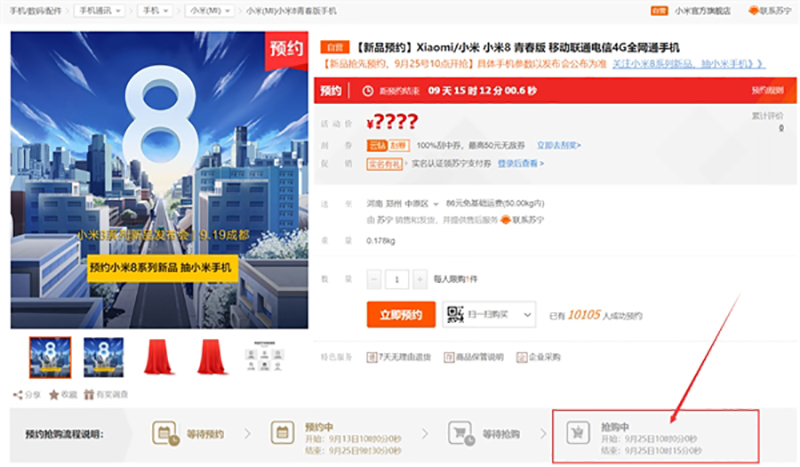Screen dimensions: 800x467
Task: Click the 等待预约 calendar step icon
Action: pyautogui.click(x=165, y=434)
